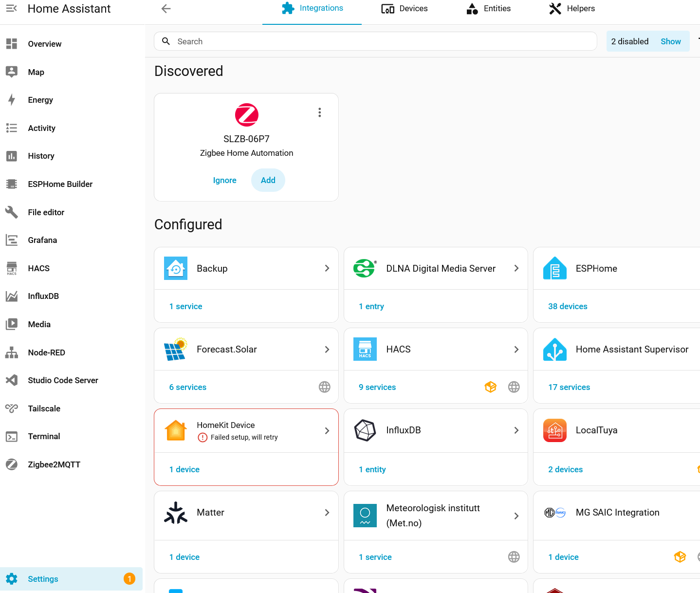
Task: Expand DLNA Digital Media Server chevron
Action: click(516, 268)
